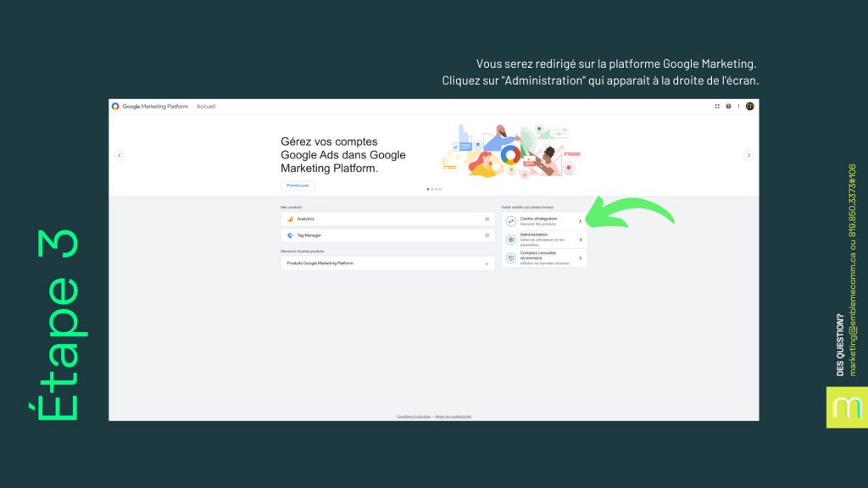Screen dimensions: 868x488
Task: Open the three-dot more options menu
Action: click(738, 106)
